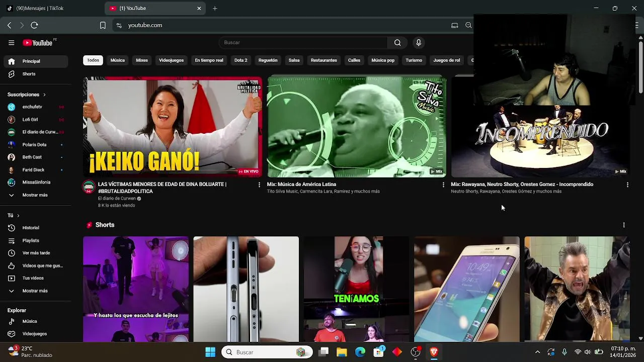Open File Explorer from taskbar

(x=342, y=352)
